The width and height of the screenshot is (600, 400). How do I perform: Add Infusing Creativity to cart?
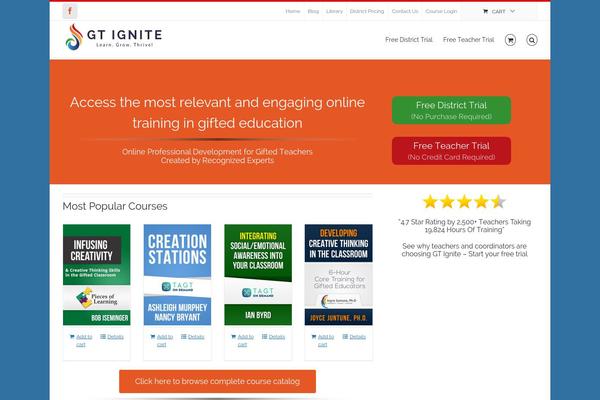[81, 340]
